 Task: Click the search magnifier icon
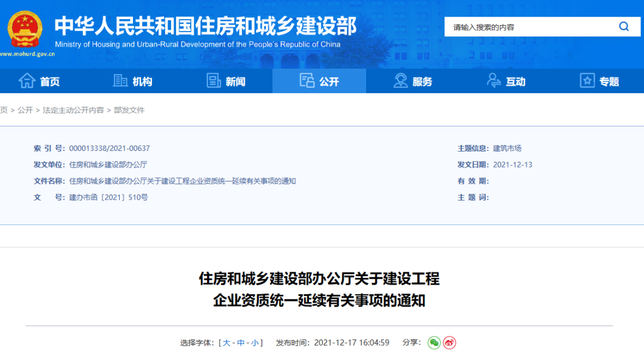click(624, 26)
